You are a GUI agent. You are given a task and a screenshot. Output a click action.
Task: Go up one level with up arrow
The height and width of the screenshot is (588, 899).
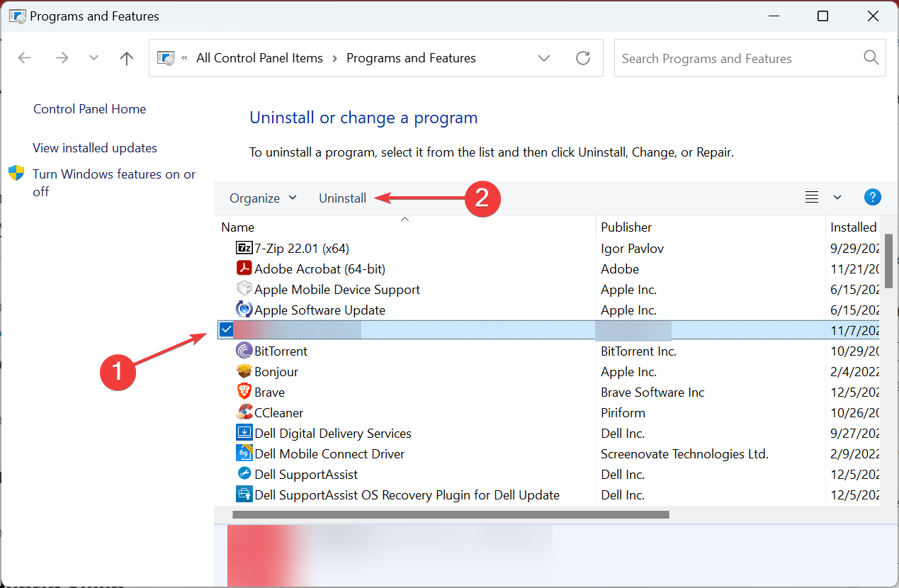[127, 58]
